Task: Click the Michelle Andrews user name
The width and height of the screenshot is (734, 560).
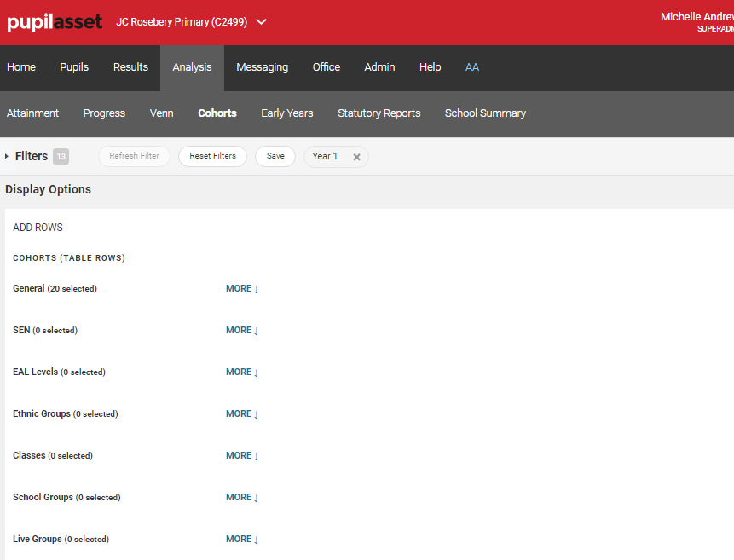Action: click(x=696, y=17)
